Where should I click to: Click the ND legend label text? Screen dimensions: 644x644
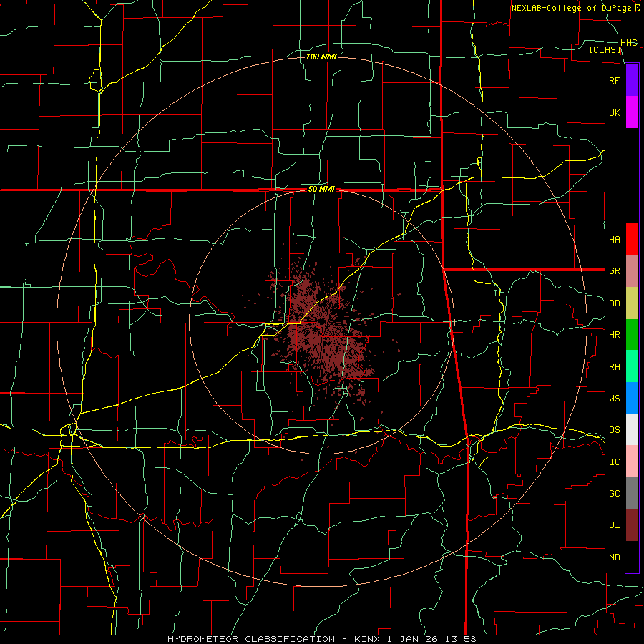(614, 557)
